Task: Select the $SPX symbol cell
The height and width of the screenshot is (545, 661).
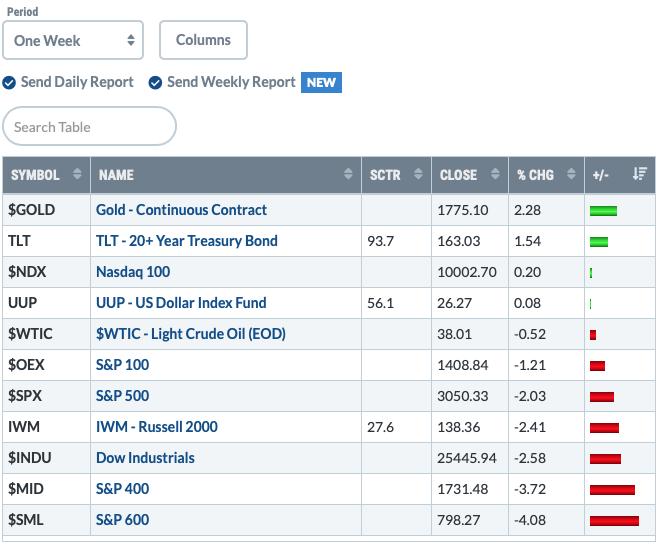Action: (x=46, y=396)
